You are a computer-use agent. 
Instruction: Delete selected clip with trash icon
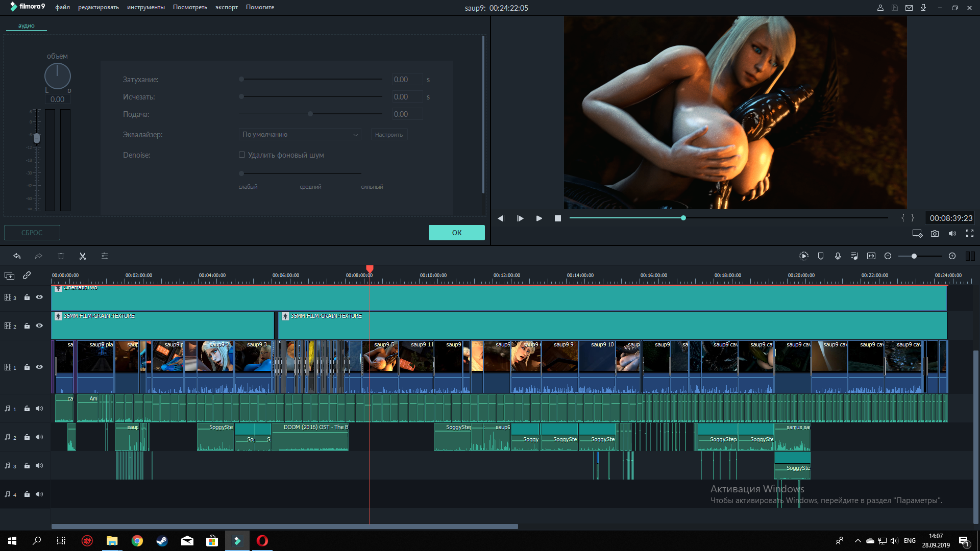point(61,256)
